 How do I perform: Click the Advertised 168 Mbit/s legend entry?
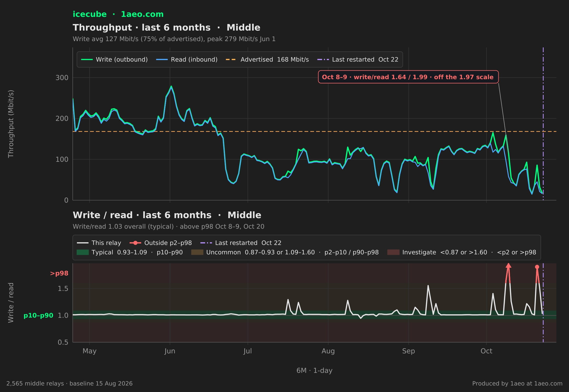pyautogui.click(x=267, y=60)
